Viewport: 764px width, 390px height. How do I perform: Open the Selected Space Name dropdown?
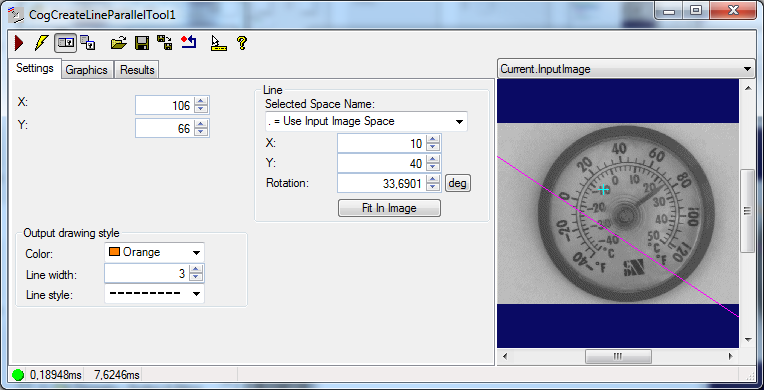tap(366, 121)
